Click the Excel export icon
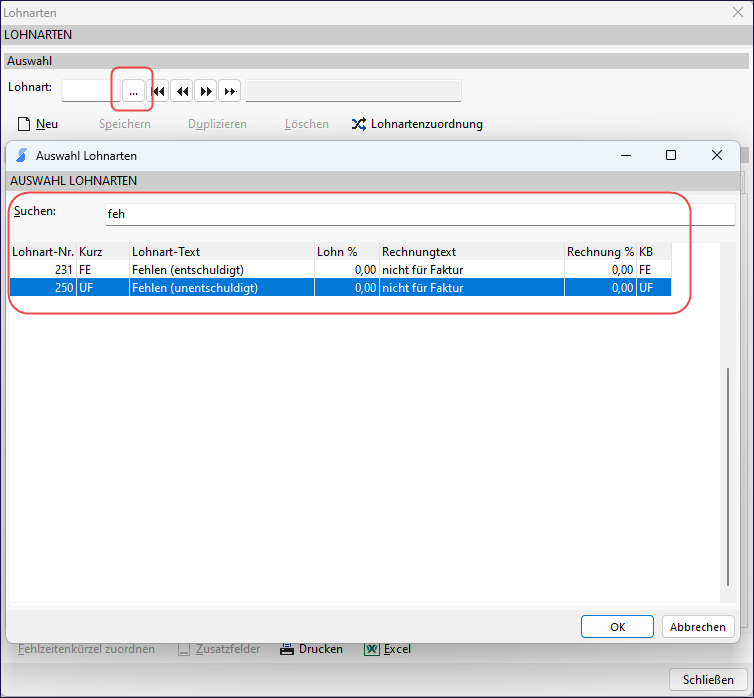The height and width of the screenshot is (698, 754). coord(372,649)
